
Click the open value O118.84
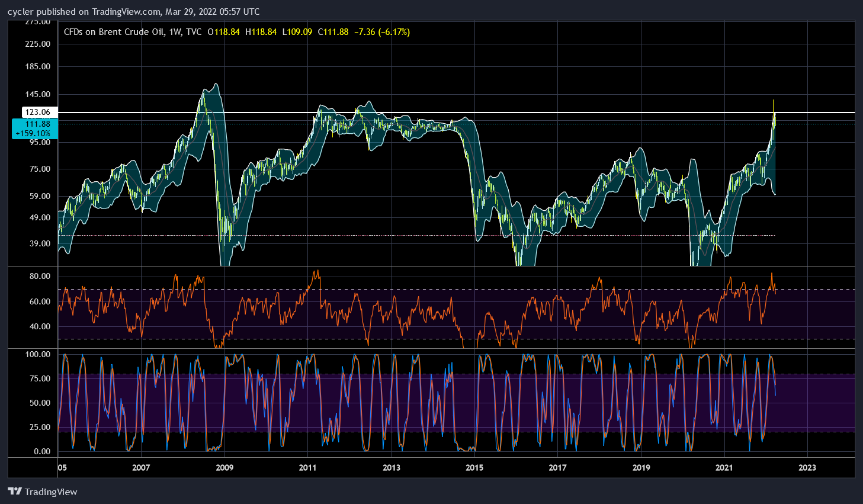[224, 32]
